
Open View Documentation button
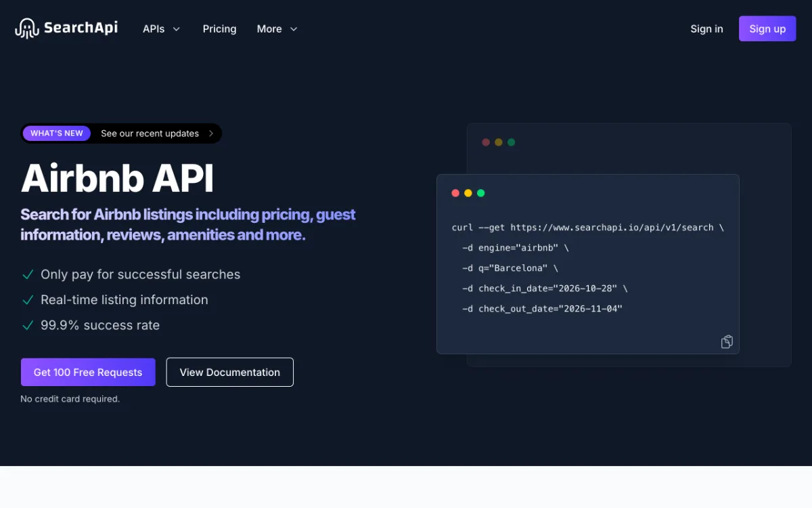pos(230,372)
